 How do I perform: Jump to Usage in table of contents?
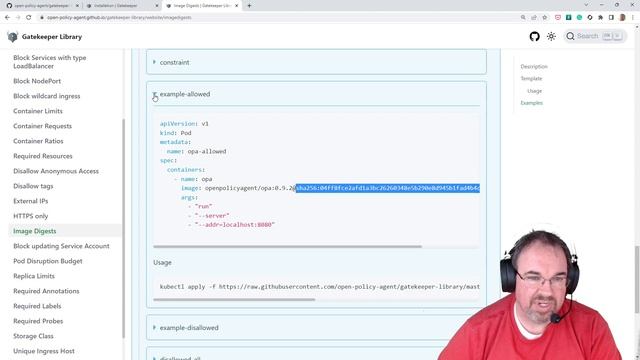[x=534, y=91]
